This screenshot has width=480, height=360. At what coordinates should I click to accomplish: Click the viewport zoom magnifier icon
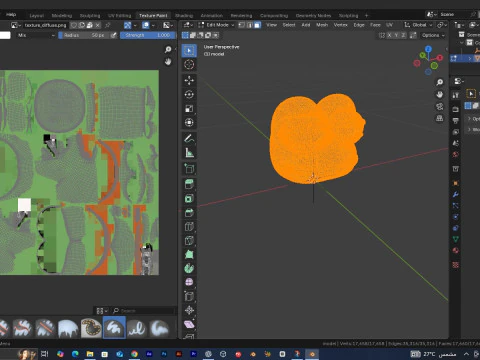[440, 82]
